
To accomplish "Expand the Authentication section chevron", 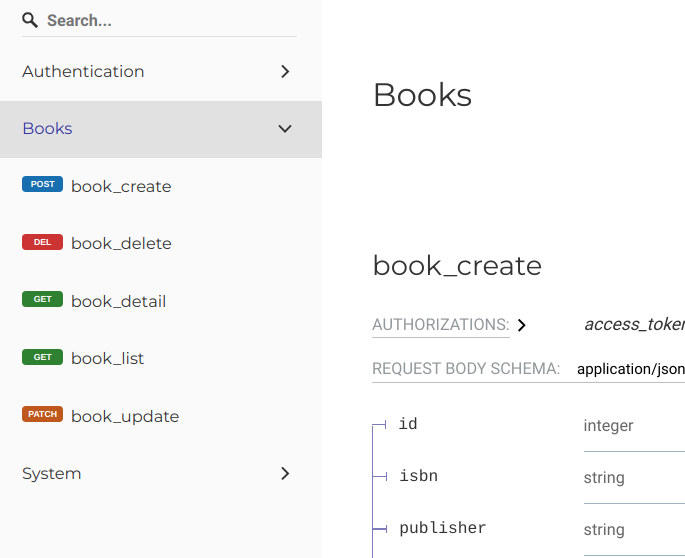I will coord(285,71).
